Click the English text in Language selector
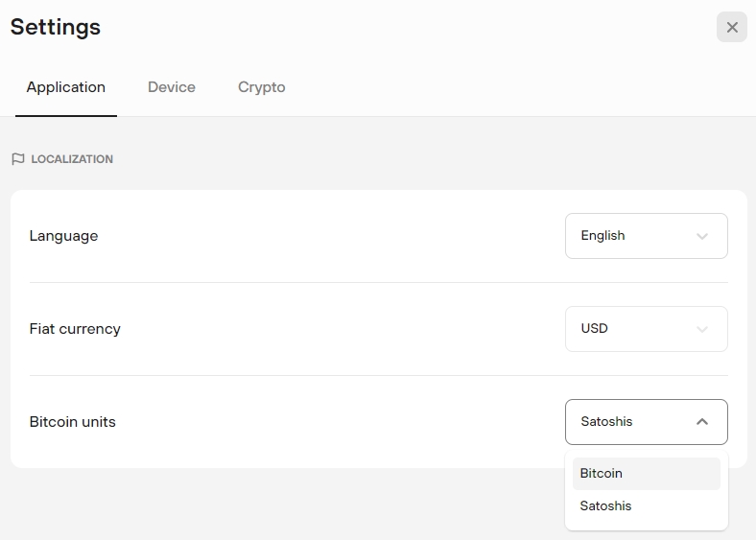 pos(602,236)
